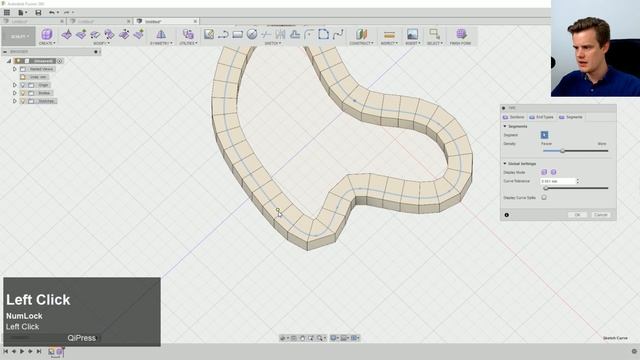Image resolution: width=640 pixels, height=360 pixels.
Task: Collapse the Global Settings section
Action: pos(505,164)
